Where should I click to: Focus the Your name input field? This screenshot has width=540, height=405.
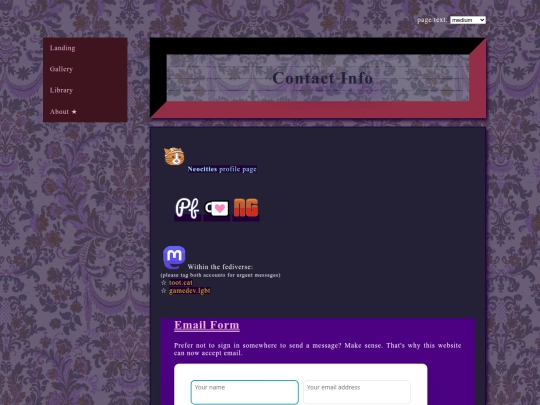[245, 392]
